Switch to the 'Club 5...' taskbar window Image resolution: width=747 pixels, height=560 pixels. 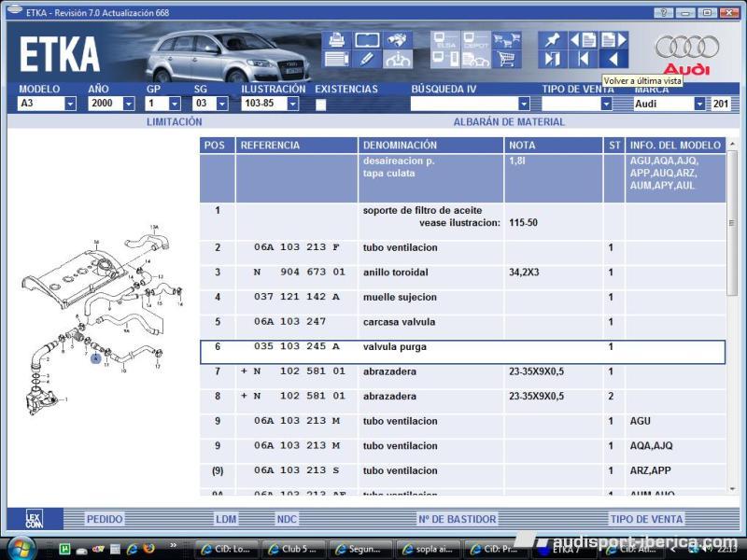tap(293, 549)
